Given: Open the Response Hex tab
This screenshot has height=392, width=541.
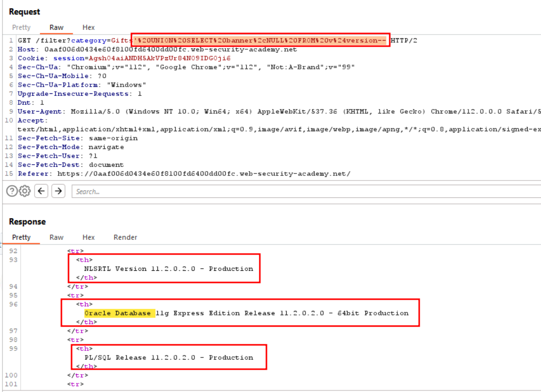Looking at the screenshot, I should pos(88,237).
